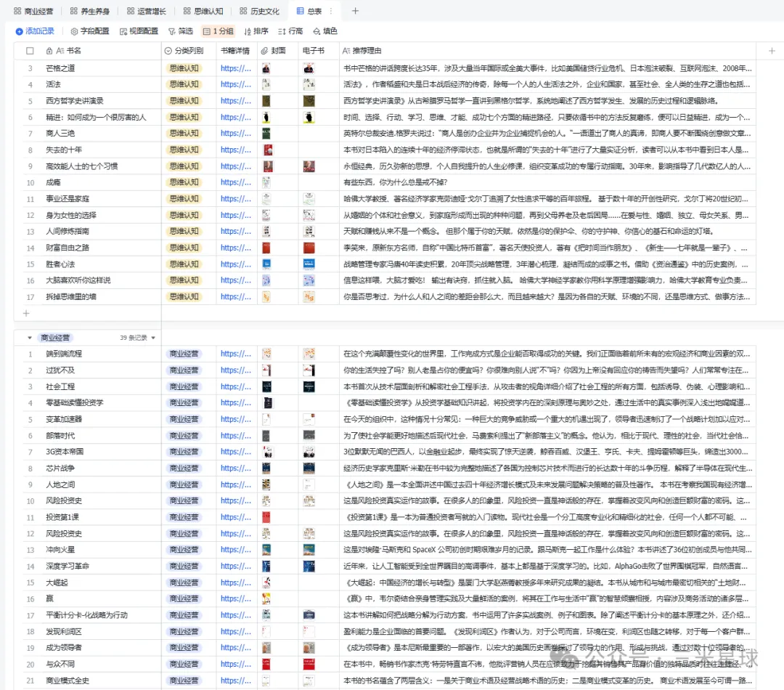Switch to the 养生养身 tab
Screen dimensions: 784x690
tap(91, 11)
